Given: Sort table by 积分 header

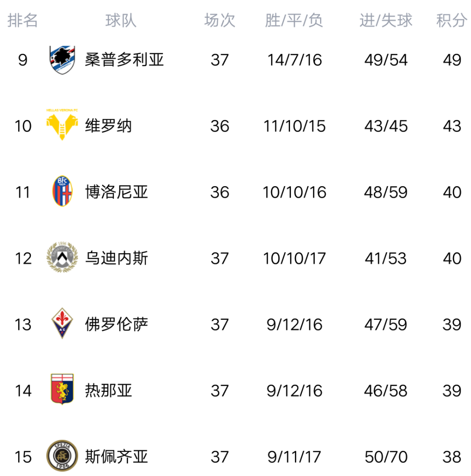Looking at the screenshot, I should pyautogui.click(x=451, y=20).
